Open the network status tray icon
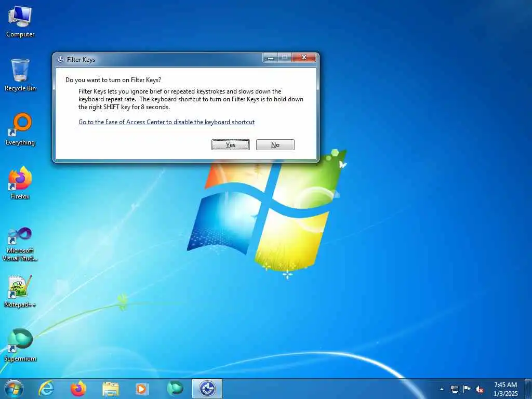The height and width of the screenshot is (399, 532). tap(454, 389)
